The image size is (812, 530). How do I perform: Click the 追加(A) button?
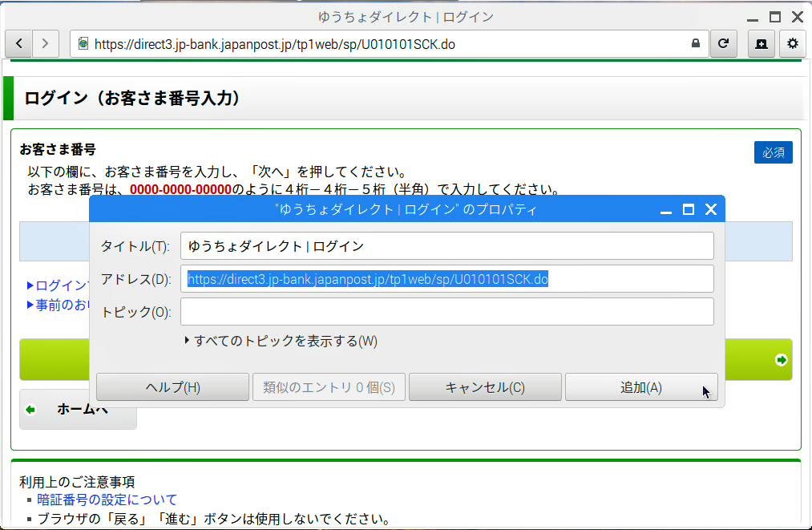[641, 387]
